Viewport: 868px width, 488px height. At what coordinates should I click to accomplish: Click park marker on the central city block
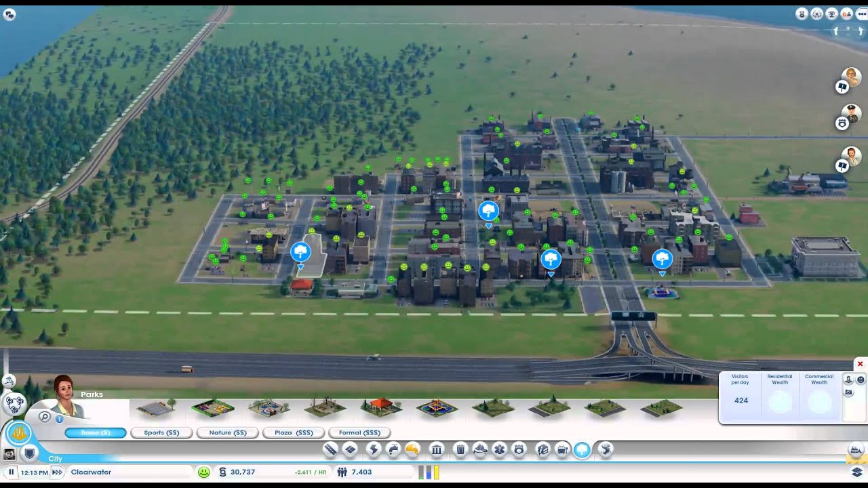coord(488,211)
